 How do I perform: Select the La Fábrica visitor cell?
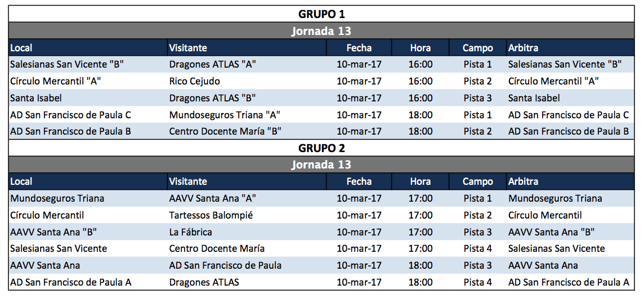191,232
